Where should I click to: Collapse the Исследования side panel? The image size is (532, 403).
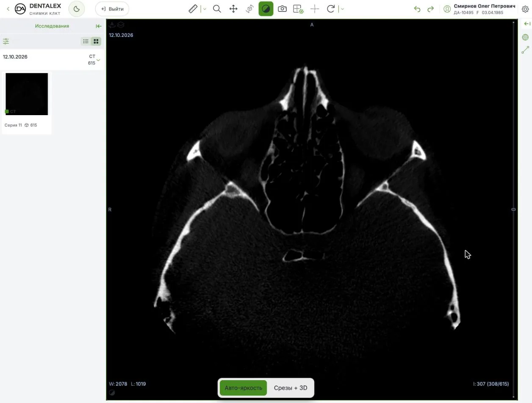[99, 26]
